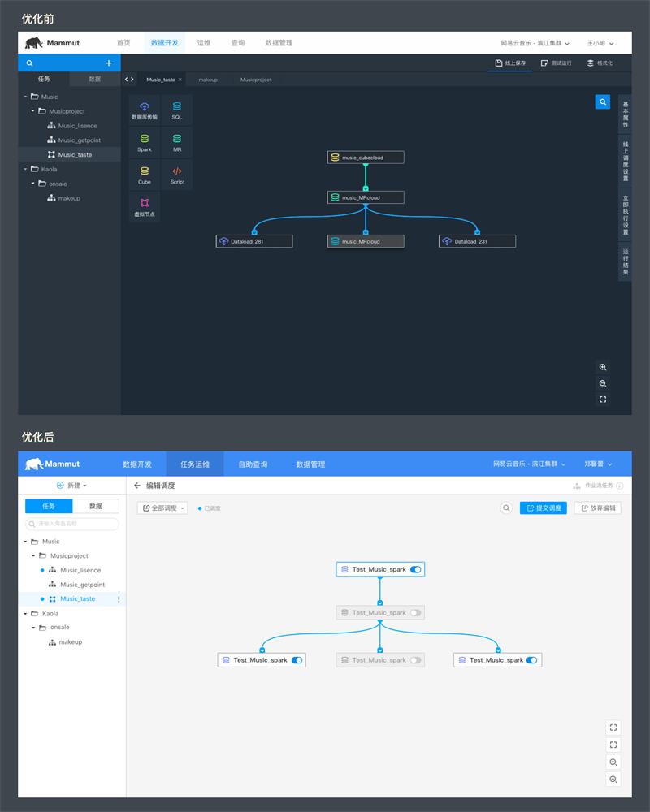Switch to the 数据 tab in the light sidebar

point(95,506)
